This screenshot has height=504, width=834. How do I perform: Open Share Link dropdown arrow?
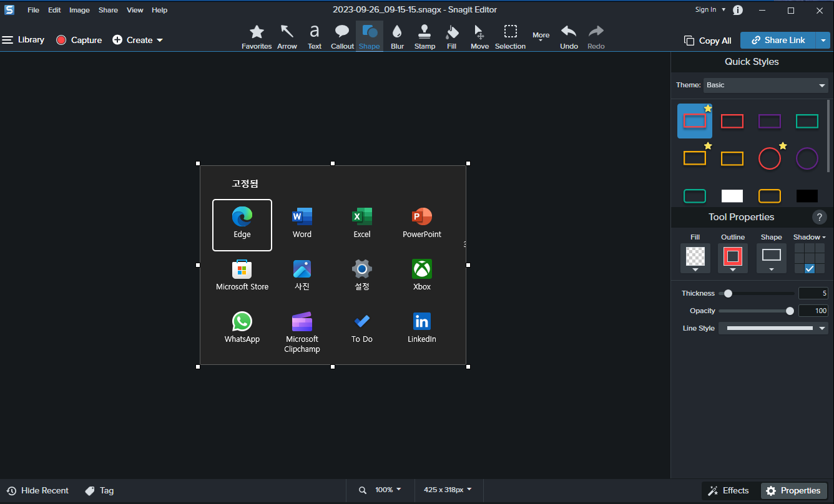[824, 40]
